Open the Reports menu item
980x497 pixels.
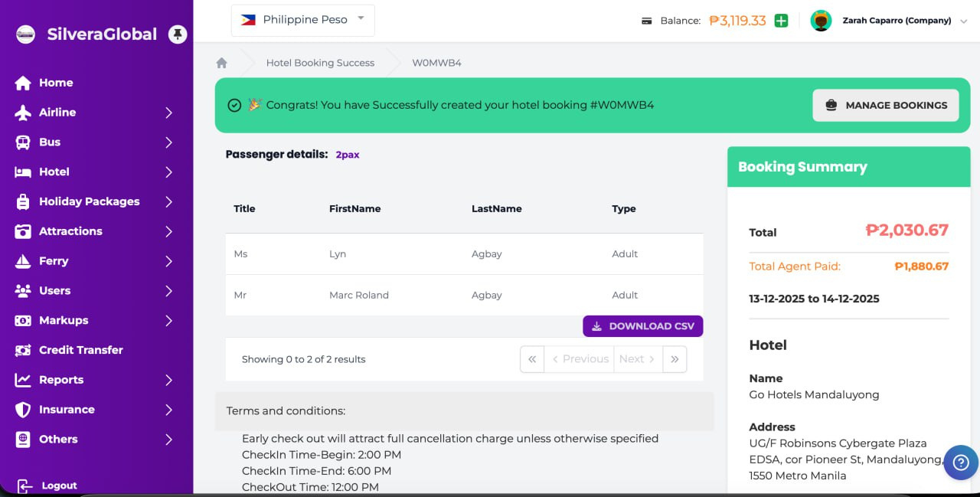coord(61,380)
